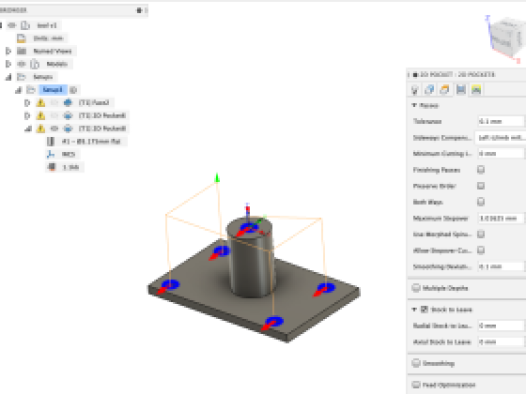Collapse the Setups tree node
This screenshot has height=394, width=526.
coord(8,77)
